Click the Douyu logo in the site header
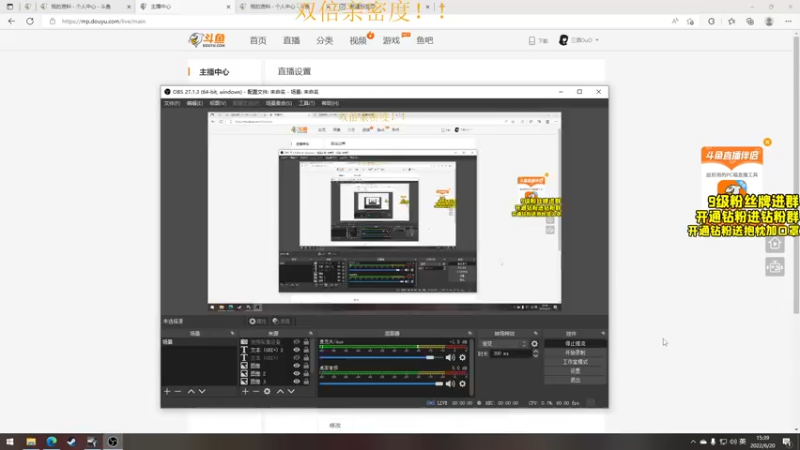This screenshot has width=800, height=450. pos(207,40)
